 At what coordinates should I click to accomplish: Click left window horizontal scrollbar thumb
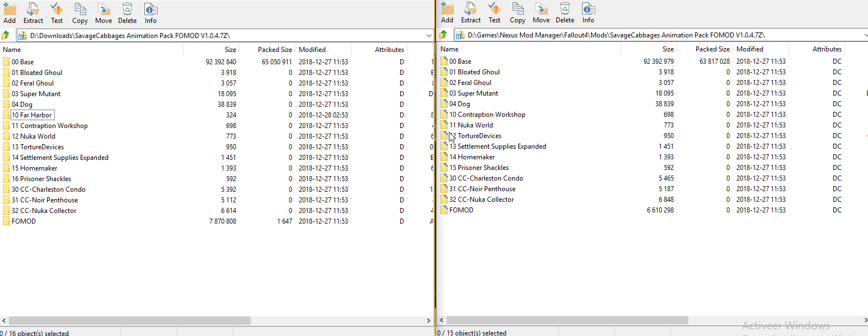tap(130, 321)
